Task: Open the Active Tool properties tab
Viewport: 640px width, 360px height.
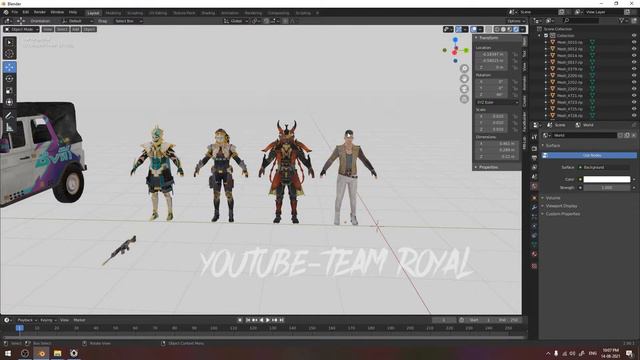Action: [x=534, y=138]
